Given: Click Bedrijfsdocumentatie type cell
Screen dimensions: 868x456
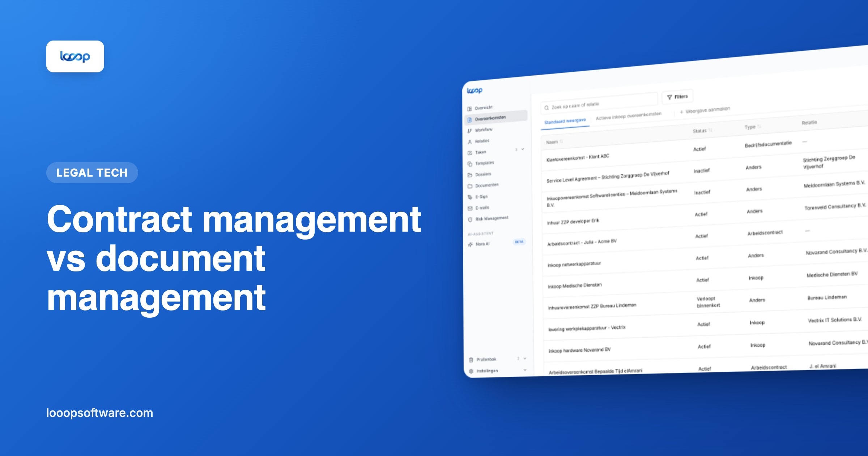Looking at the screenshot, I should pyautogui.click(x=768, y=144).
